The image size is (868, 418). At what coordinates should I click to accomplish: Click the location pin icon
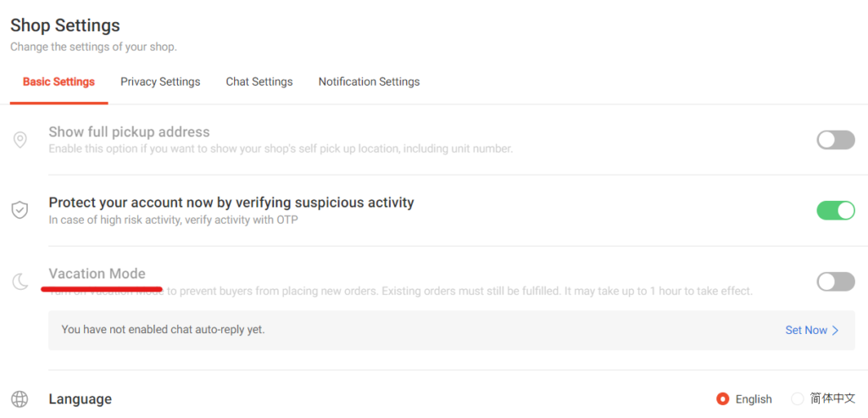click(x=19, y=140)
